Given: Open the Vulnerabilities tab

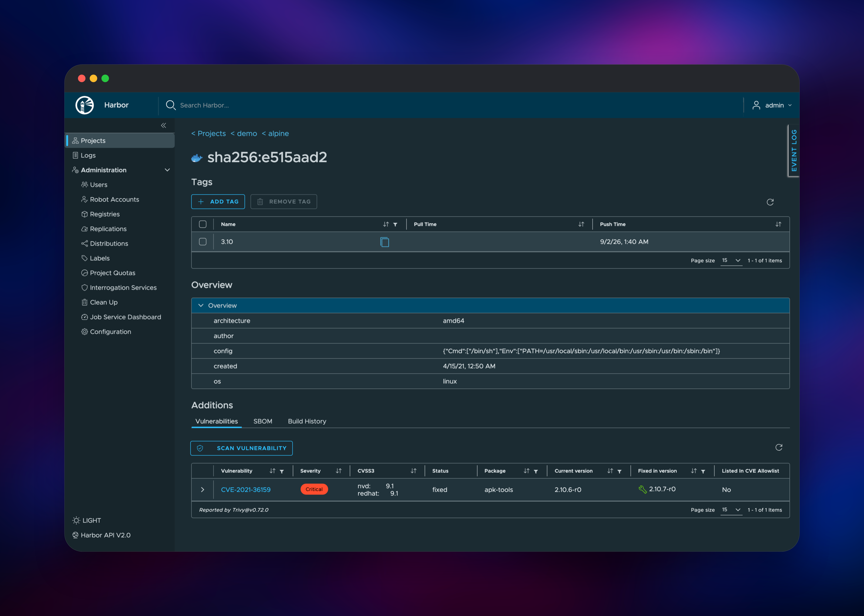Looking at the screenshot, I should pos(217,421).
